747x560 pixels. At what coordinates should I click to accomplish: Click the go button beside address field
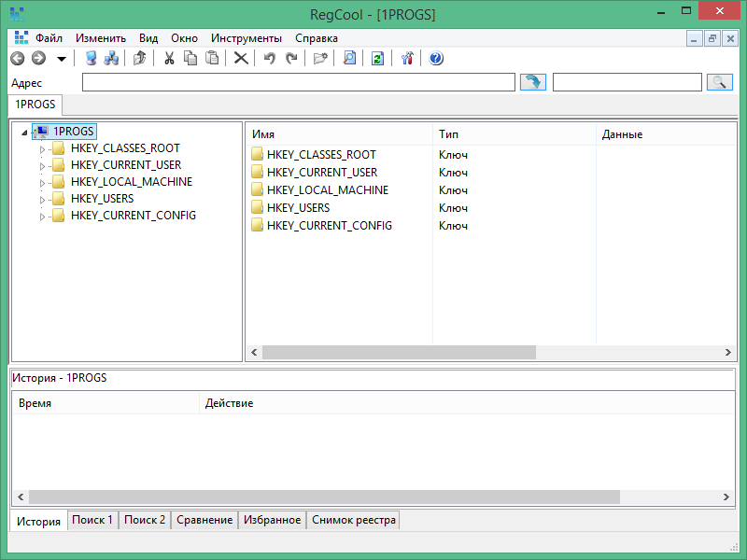click(532, 83)
